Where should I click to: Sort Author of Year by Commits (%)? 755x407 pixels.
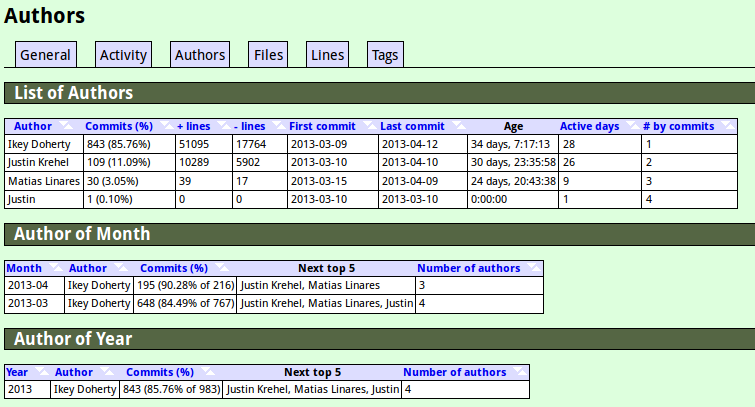(x=159, y=372)
